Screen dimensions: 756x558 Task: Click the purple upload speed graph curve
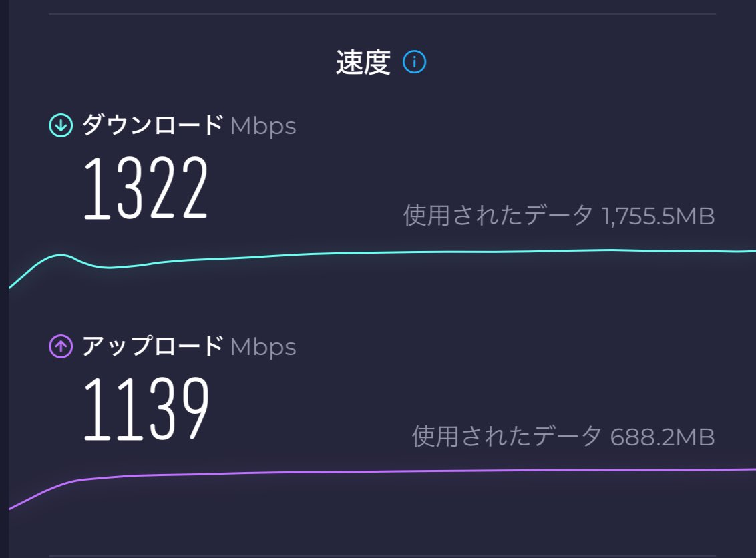pyautogui.click(x=401, y=470)
